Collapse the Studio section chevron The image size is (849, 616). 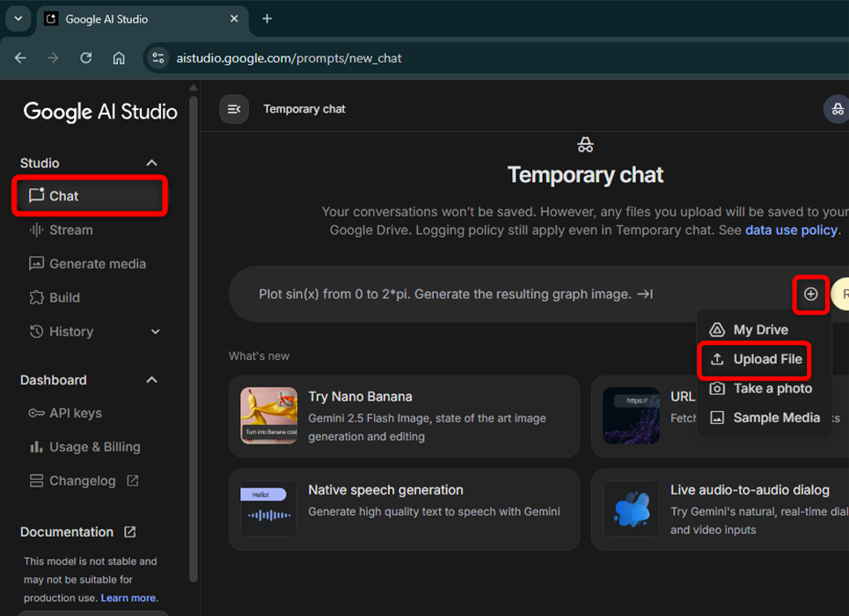click(x=151, y=163)
